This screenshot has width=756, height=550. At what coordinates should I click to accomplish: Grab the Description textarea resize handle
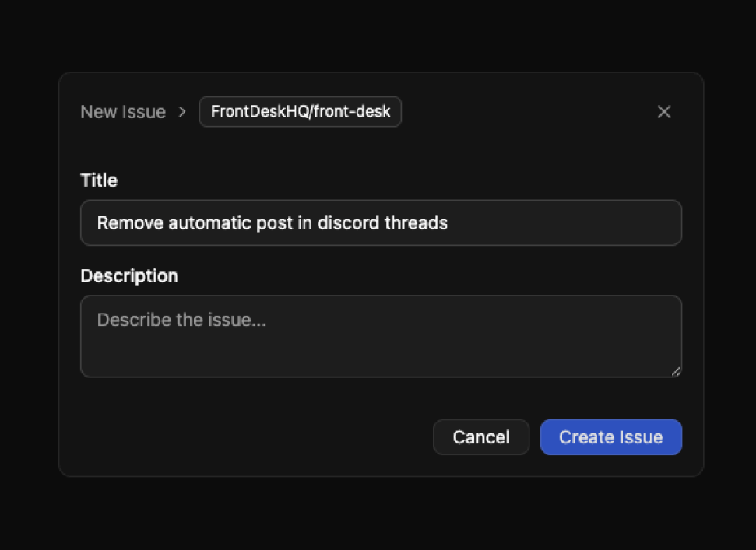click(x=676, y=371)
